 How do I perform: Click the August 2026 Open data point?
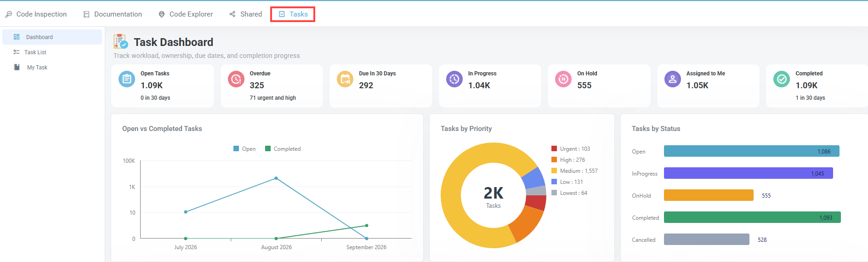[x=276, y=178]
